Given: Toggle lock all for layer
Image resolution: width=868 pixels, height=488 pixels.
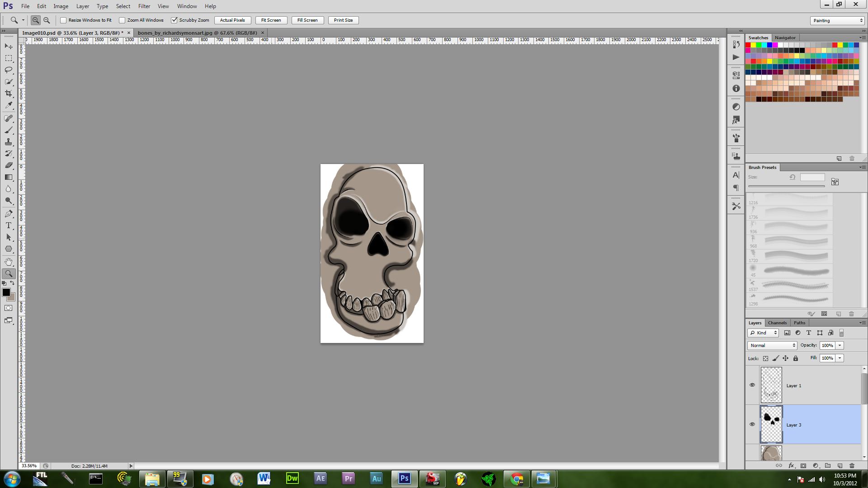Looking at the screenshot, I should coord(796,358).
